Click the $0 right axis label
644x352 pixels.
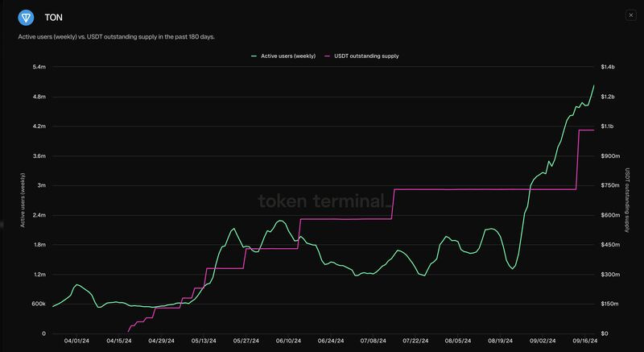(x=603, y=333)
